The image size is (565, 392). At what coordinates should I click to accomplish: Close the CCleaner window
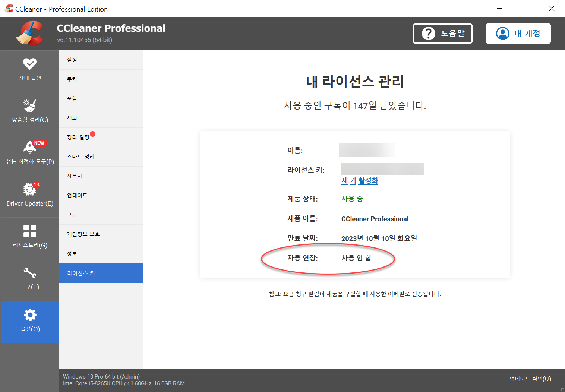pyautogui.click(x=552, y=9)
